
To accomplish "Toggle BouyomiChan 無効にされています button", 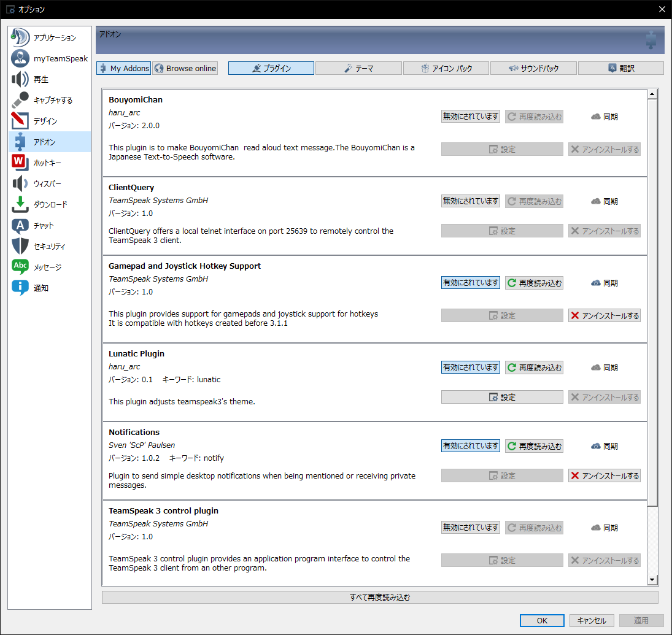I will click(471, 117).
